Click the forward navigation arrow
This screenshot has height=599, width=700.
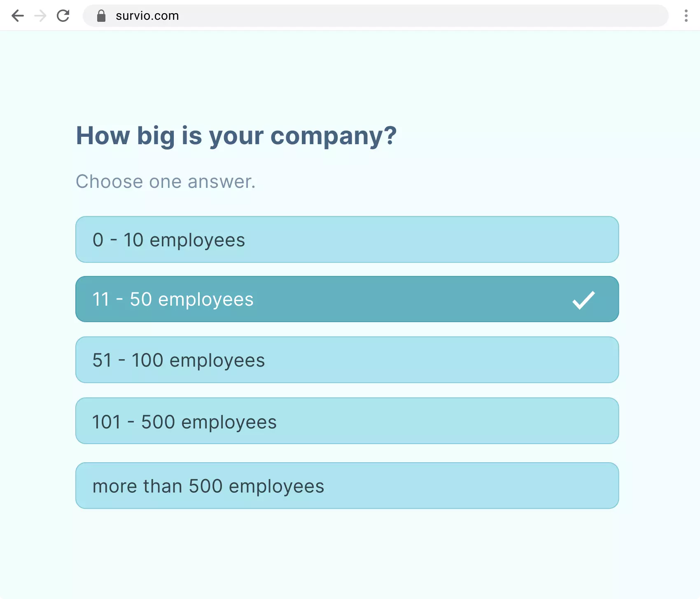click(40, 16)
